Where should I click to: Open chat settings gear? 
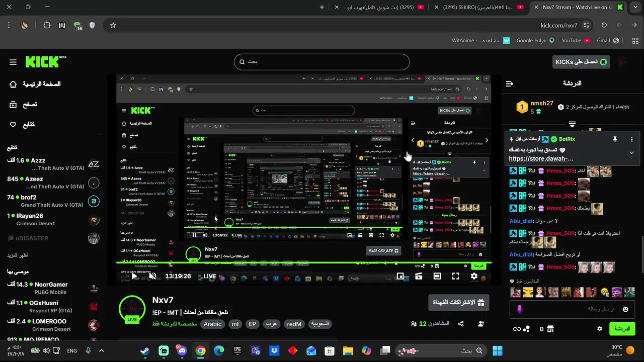pyautogui.click(x=599, y=329)
